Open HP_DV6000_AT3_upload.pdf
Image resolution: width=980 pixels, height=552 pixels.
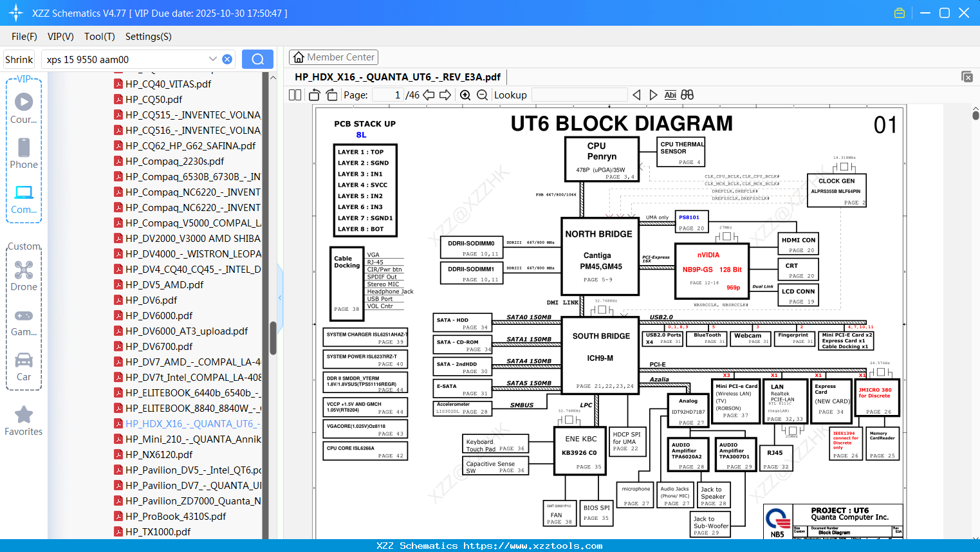pyautogui.click(x=187, y=331)
